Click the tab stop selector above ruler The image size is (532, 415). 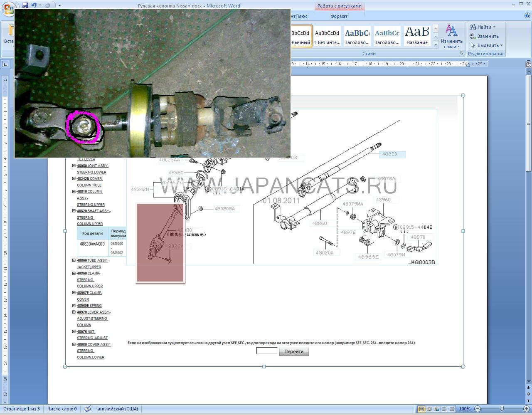[5, 64]
